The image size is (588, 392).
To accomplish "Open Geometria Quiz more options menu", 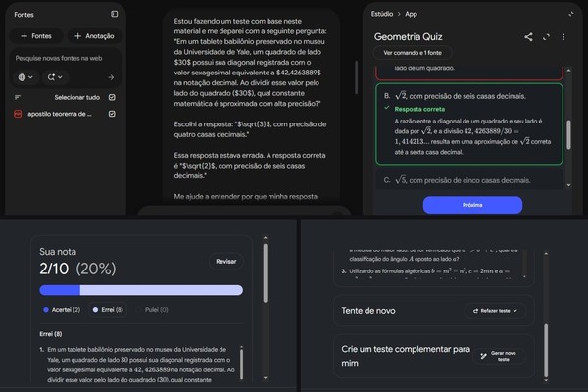I will [563, 37].
